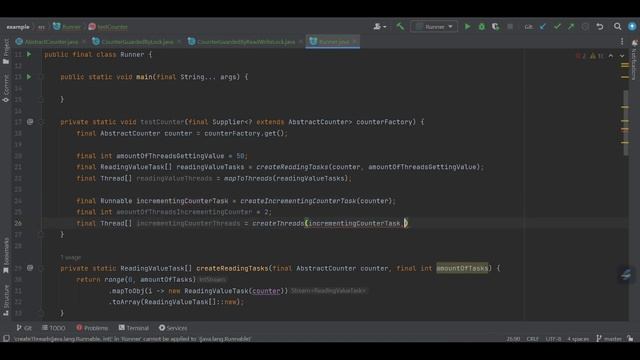Click the line:column position in status bar
The width and height of the screenshot is (640, 360).
point(513,339)
